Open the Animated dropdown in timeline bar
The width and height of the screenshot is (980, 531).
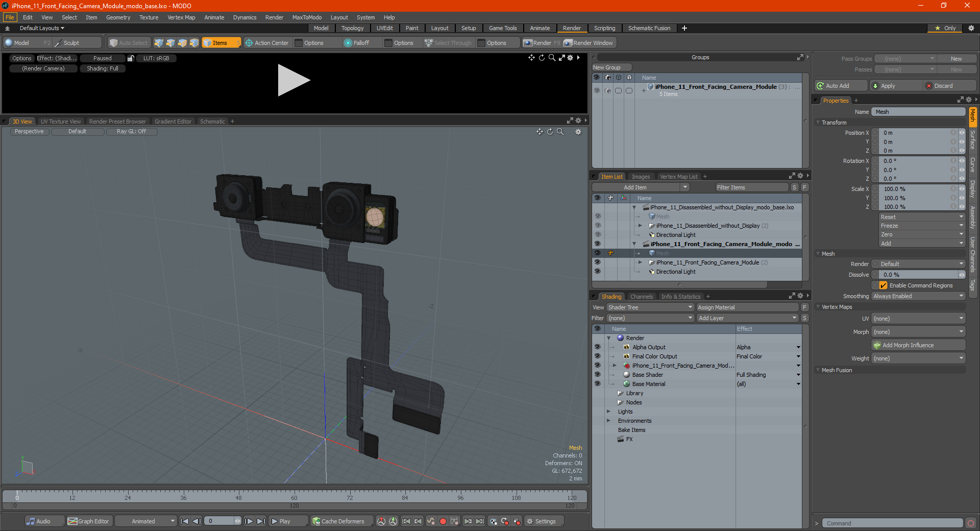tap(145, 521)
